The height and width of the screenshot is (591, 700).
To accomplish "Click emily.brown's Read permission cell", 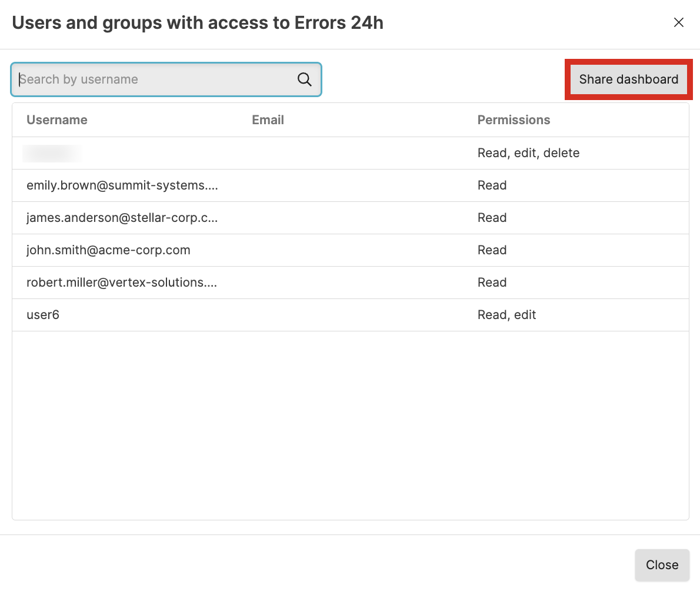I will coord(492,185).
